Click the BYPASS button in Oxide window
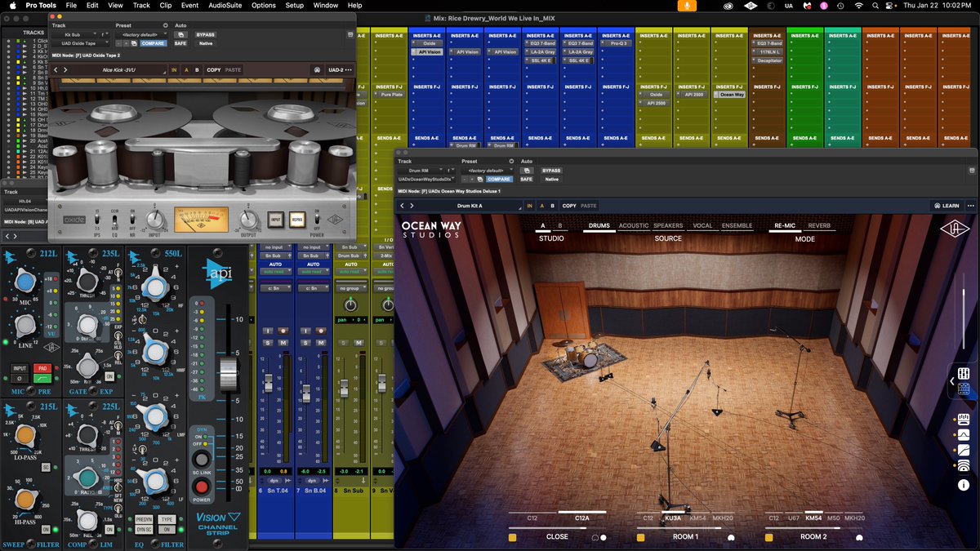This screenshot has width=980, height=551. tap(206, 34)
